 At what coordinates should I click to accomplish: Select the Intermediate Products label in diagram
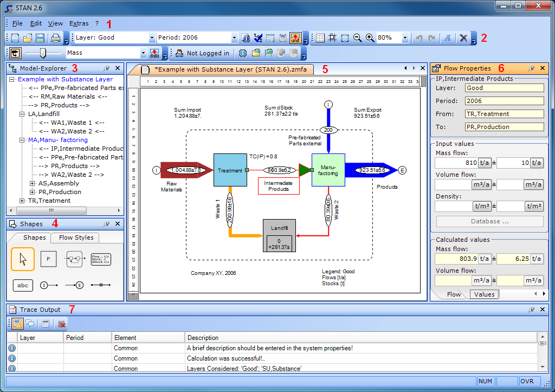pos(279,186)
